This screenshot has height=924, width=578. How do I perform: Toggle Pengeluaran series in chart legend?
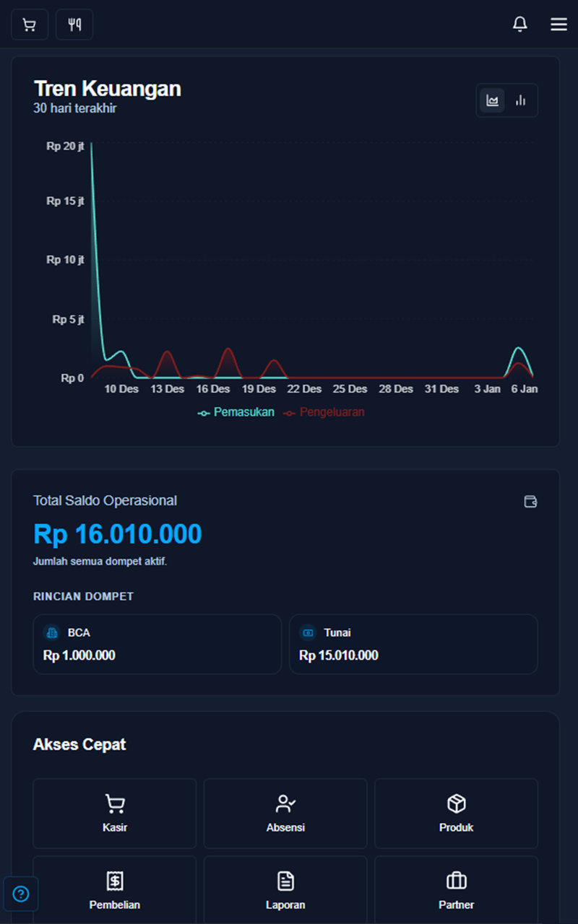coord(324,412)
